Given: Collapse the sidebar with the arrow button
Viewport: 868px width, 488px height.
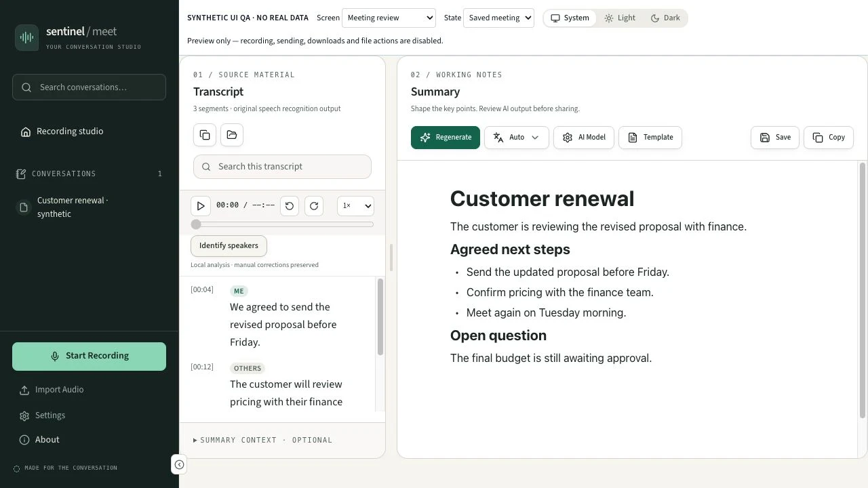Looking at the screenshot, I should 179,464.
